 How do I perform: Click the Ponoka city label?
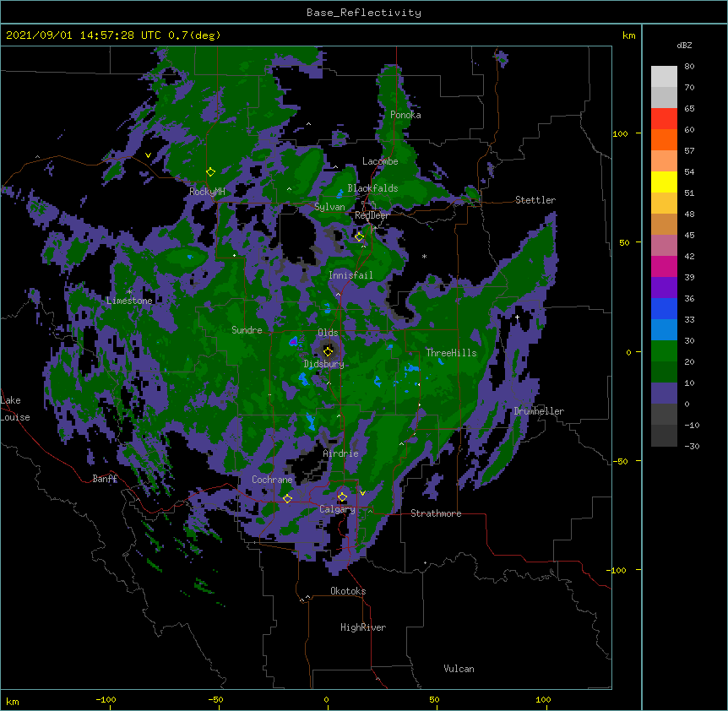point(405,115)
